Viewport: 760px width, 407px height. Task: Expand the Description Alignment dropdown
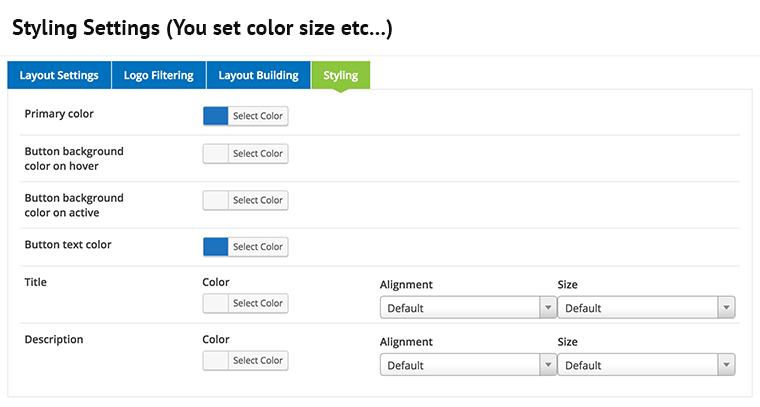click(x=467, y=365)
